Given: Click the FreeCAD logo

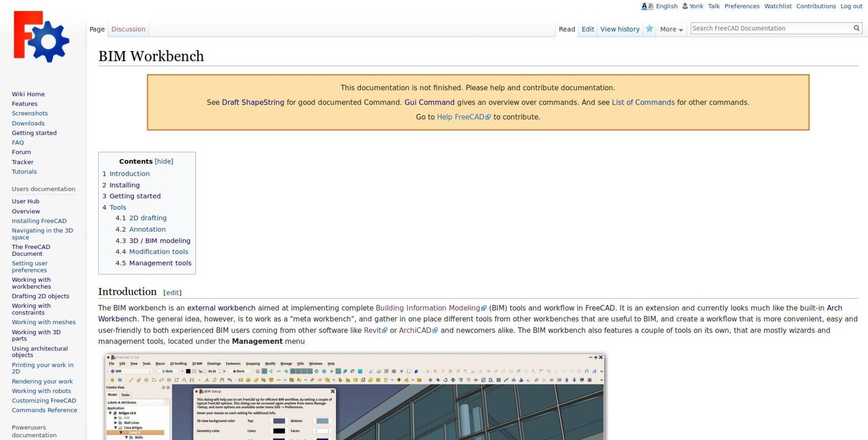Looking at the screenshot, I should click(41, 37).
